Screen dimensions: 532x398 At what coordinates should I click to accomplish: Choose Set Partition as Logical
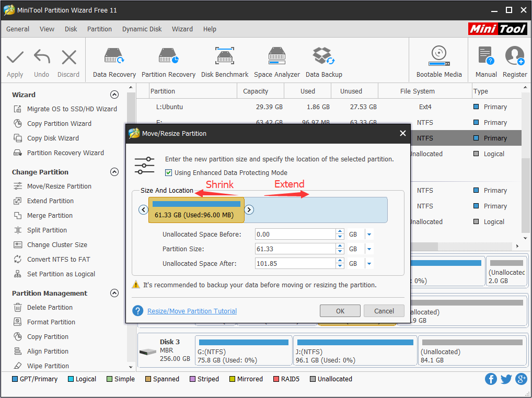pyautogui.click(x=61, y=274)
